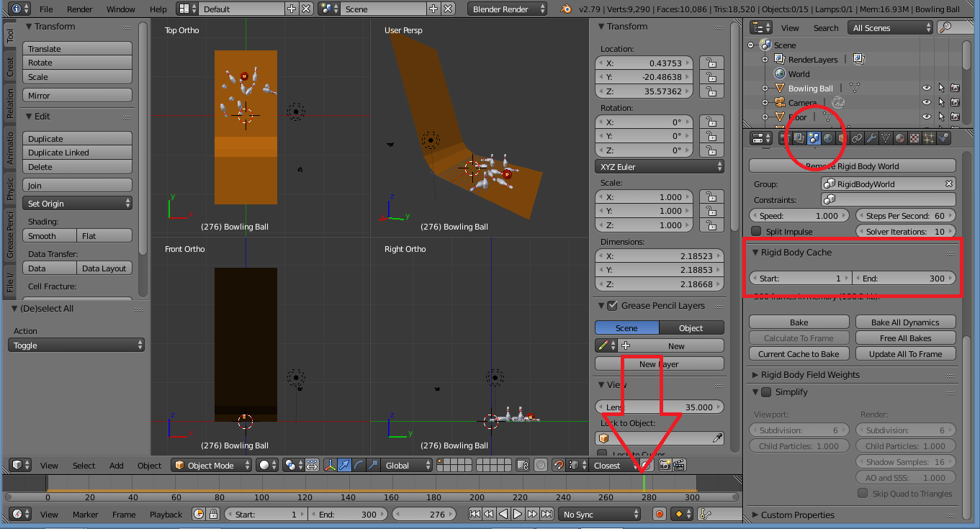Enable the Split Impulse checkbox
This screenshot has width=980, height=529.
(x=756, y=232)
